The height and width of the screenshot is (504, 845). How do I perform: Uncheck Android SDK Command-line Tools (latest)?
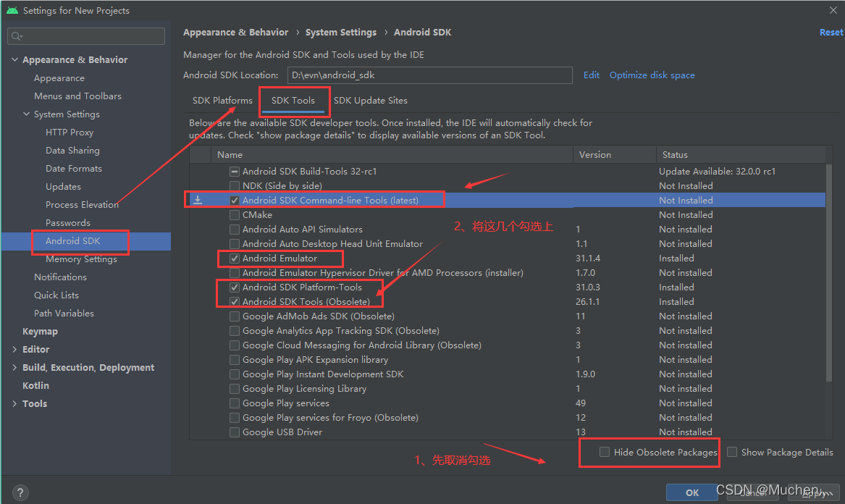(x=235, y=201)
